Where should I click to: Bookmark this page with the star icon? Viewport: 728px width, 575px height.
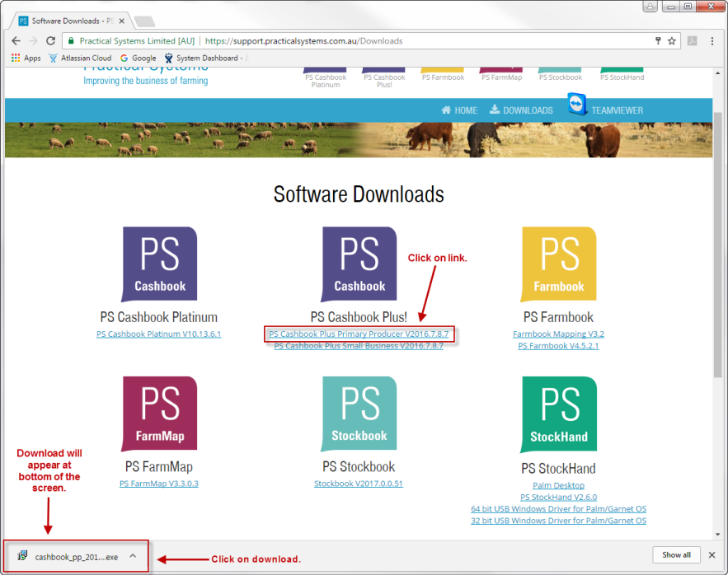pos(672,41)
